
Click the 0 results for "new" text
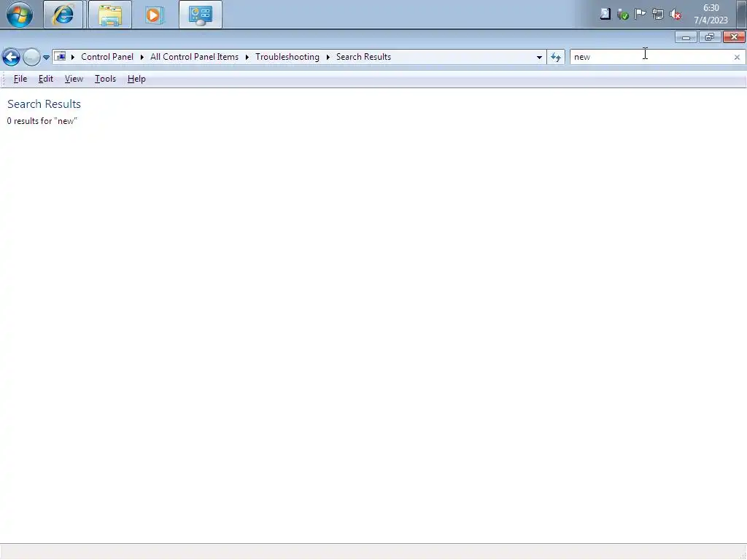coord(42,121)
